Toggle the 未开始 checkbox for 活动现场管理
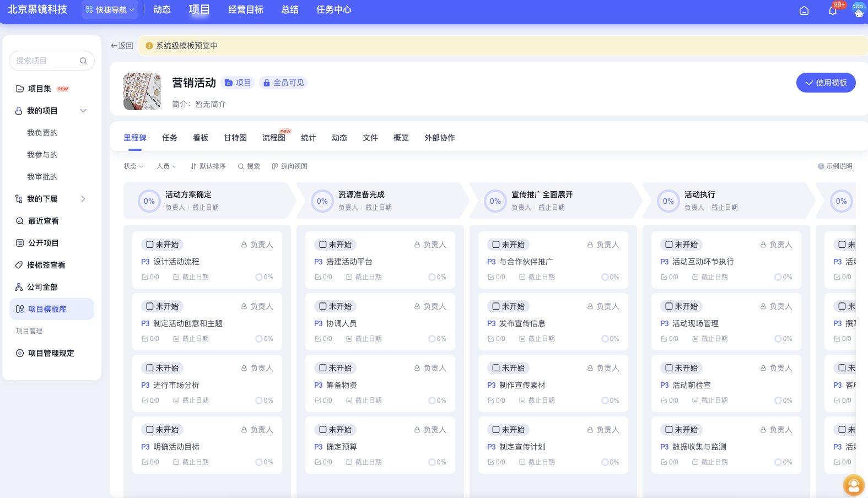Image resolution: width=868 pixels, height=498 pixels. click(x=669, y=306)
